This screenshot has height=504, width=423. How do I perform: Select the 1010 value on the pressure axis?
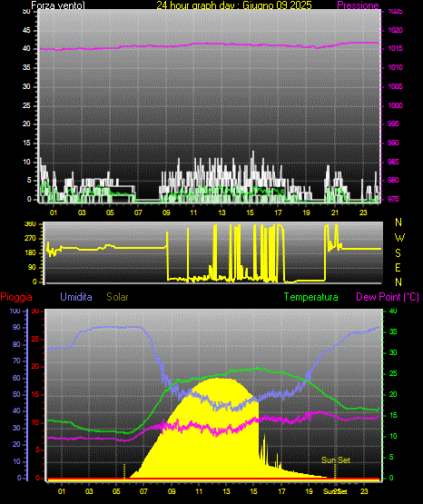(x=395, y=67)
